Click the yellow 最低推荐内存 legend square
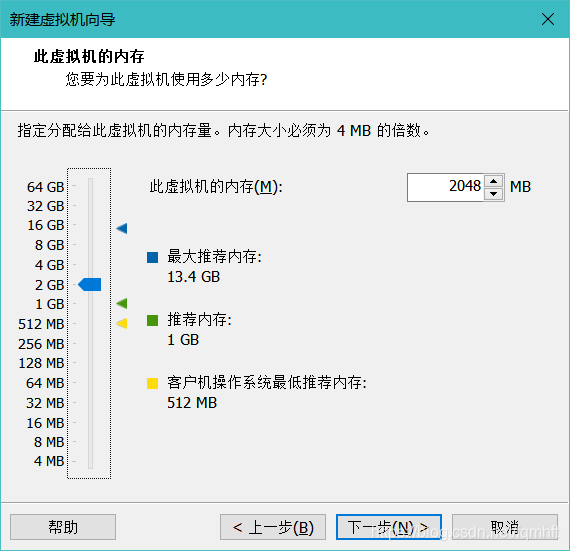Viewport: 570px width, 551px height. tap(152, 383)
